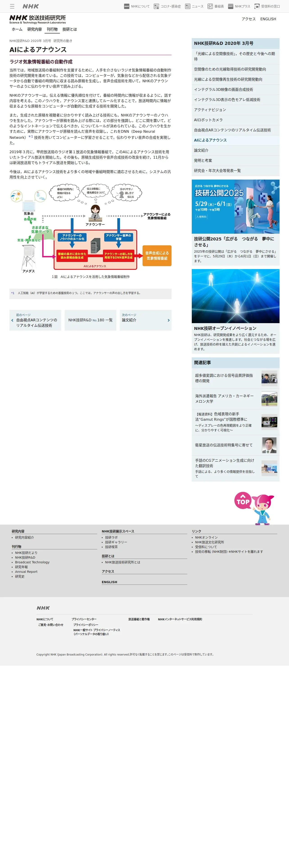Open 衛星放送の伝送技術特集号 article
This screenshot has height=868, width=289.
click(x=235, y=445)
